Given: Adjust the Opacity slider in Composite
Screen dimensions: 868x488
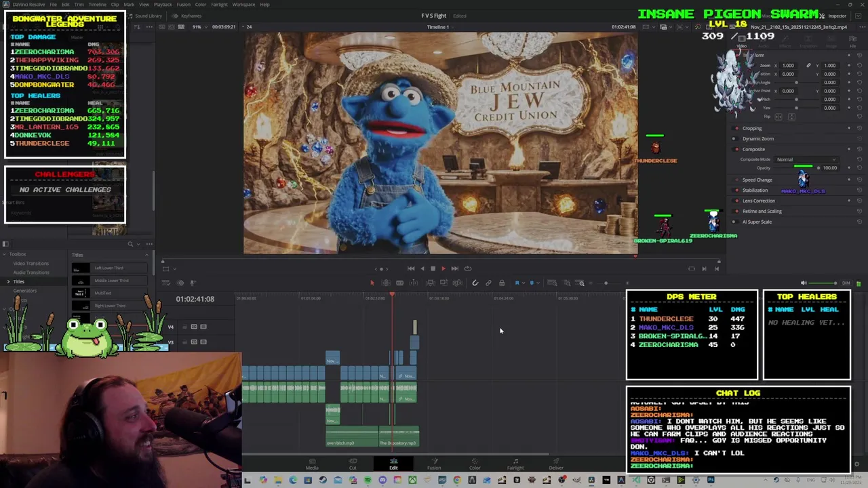Looking at the screenshot, I should point(797,167).
